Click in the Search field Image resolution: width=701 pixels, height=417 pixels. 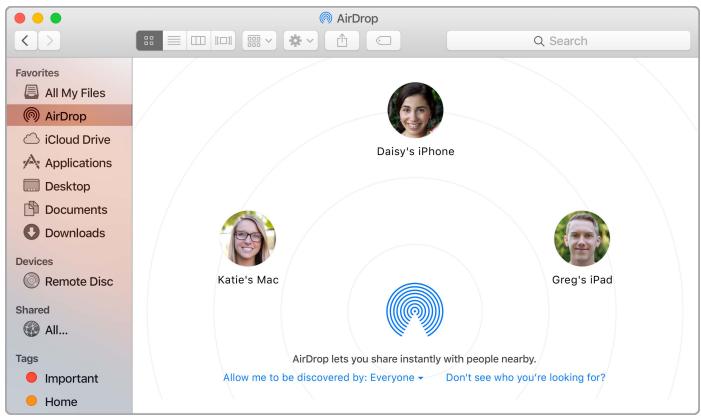[568, 41]
